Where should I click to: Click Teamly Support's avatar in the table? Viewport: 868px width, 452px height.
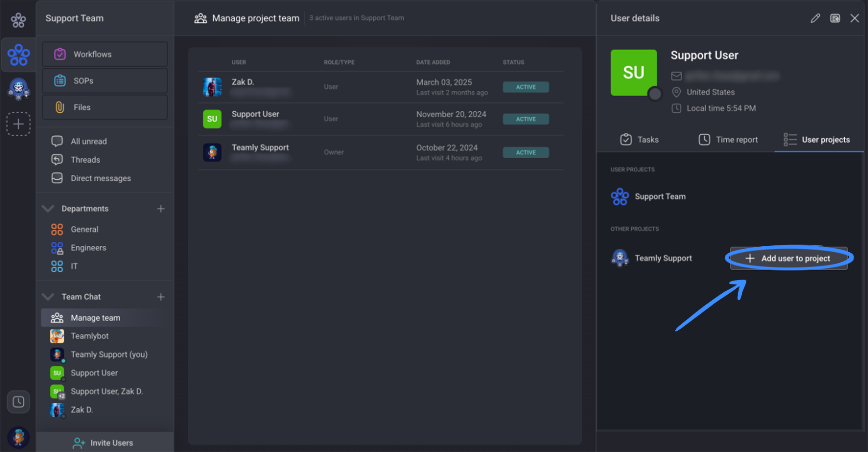212,152
